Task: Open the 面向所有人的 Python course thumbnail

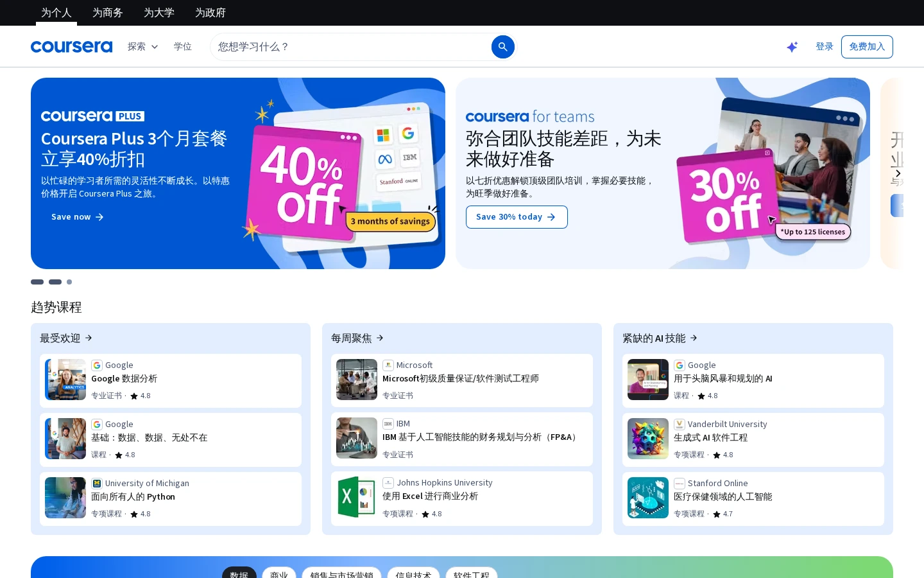Action: click(x=65, y=498)
